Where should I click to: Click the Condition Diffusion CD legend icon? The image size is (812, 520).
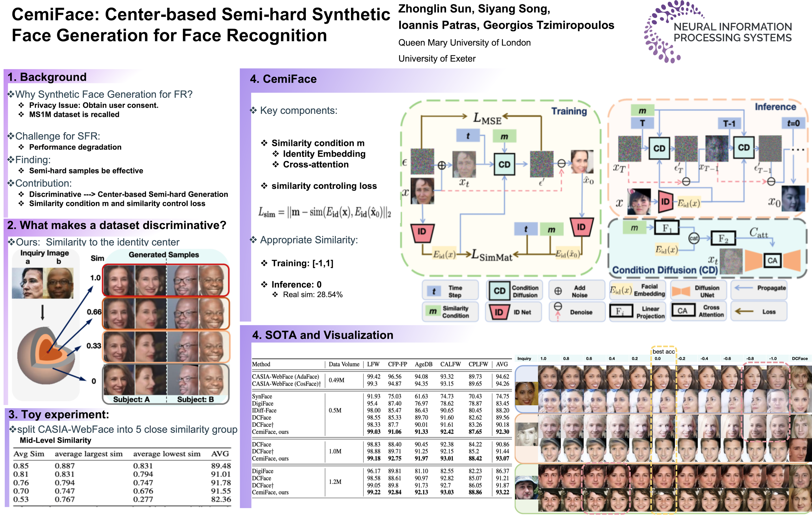(499, 291)
